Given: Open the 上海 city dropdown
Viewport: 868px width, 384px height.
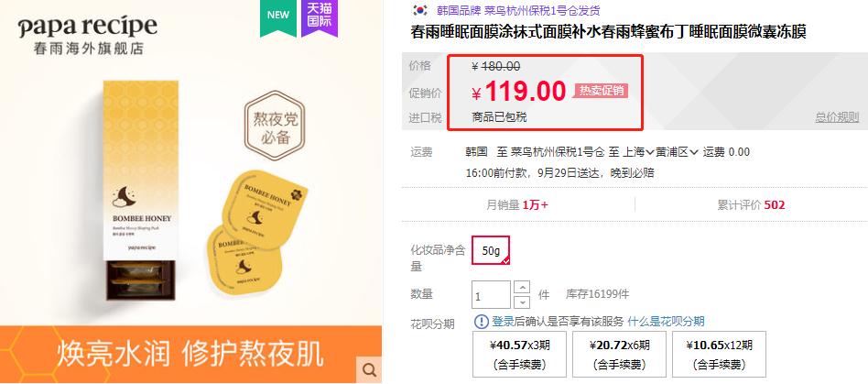Looking at the screenshot, I should [x=638, y=152].
